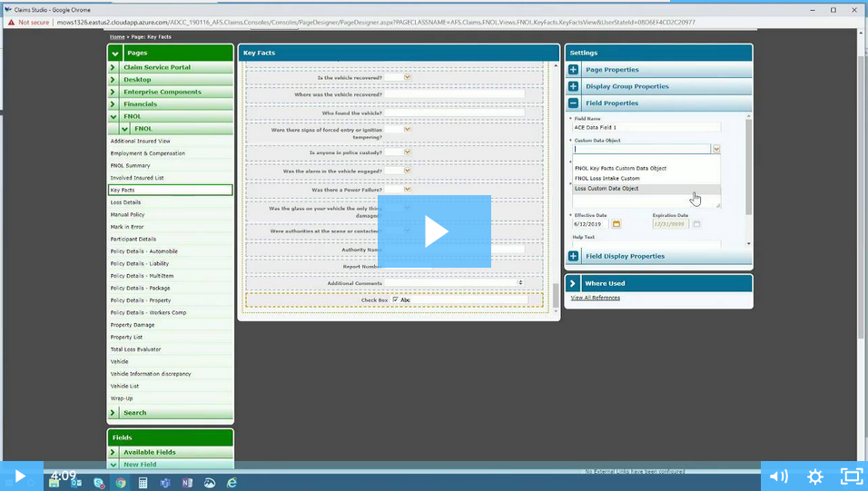This screenshot has height=491, width=868.
Task: Select the Involved Insured List page
Action: [x=137, y=178]
